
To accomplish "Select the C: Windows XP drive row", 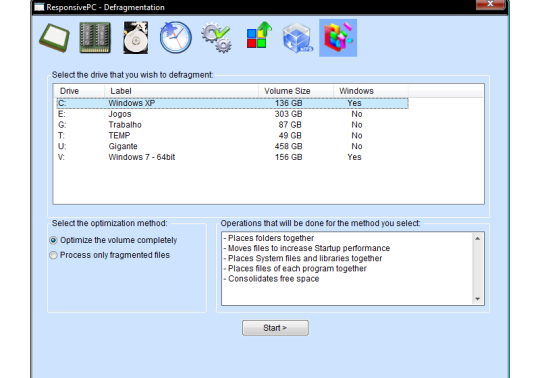I will (x=232, y=103).
